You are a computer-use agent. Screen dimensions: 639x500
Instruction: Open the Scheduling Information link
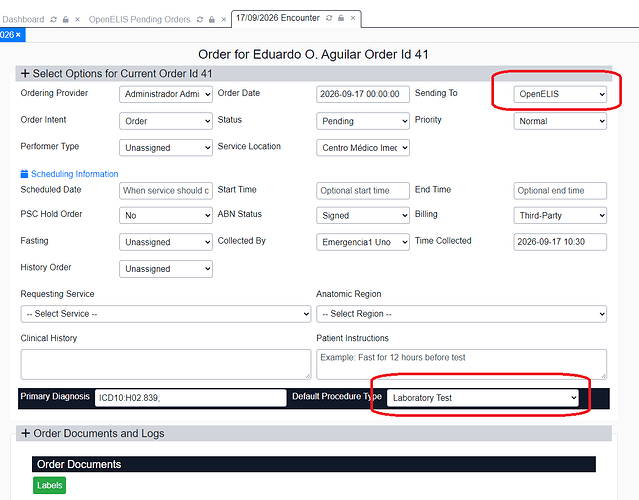[75, 174]
